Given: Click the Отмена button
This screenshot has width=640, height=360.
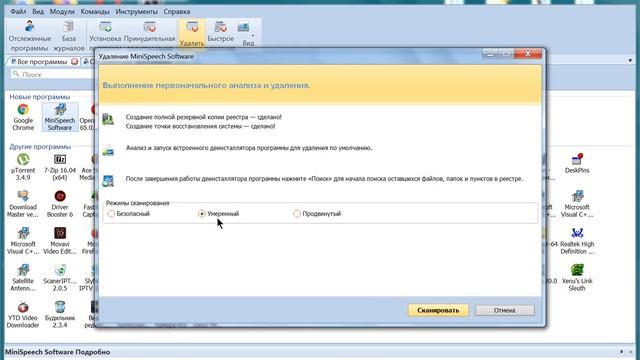Looking at the screenshot, I should click(504, 310).
